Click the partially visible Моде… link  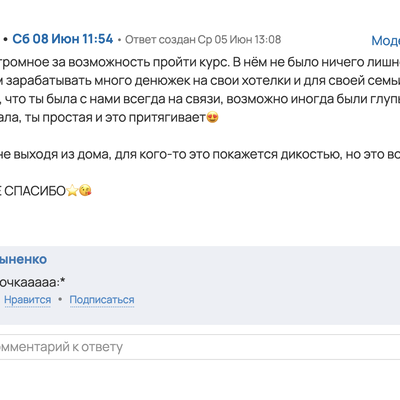[x=386, y=41]
